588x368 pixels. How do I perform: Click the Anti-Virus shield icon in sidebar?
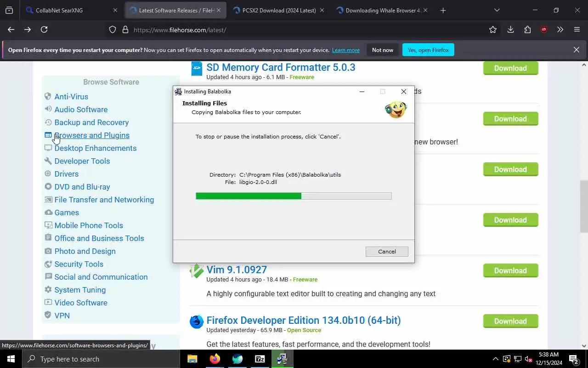coord(48,97)
